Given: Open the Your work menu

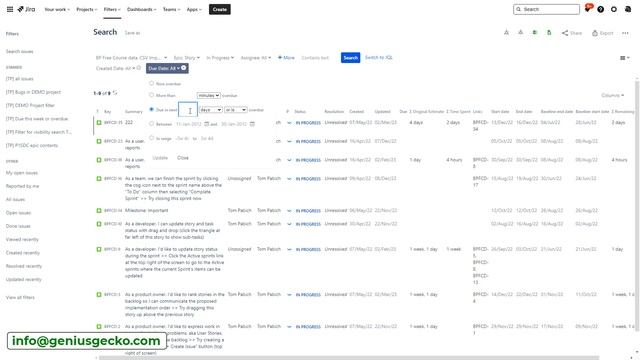Looking at the screenshot, I should point(57,9).
